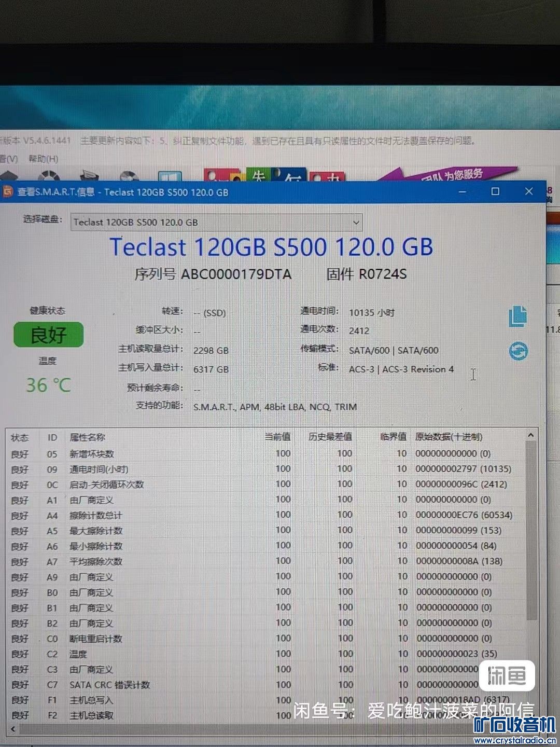Select the SATA CRC 错误计数 row
This screenshot has height=747, width=560.
click(x=266, y=685)
